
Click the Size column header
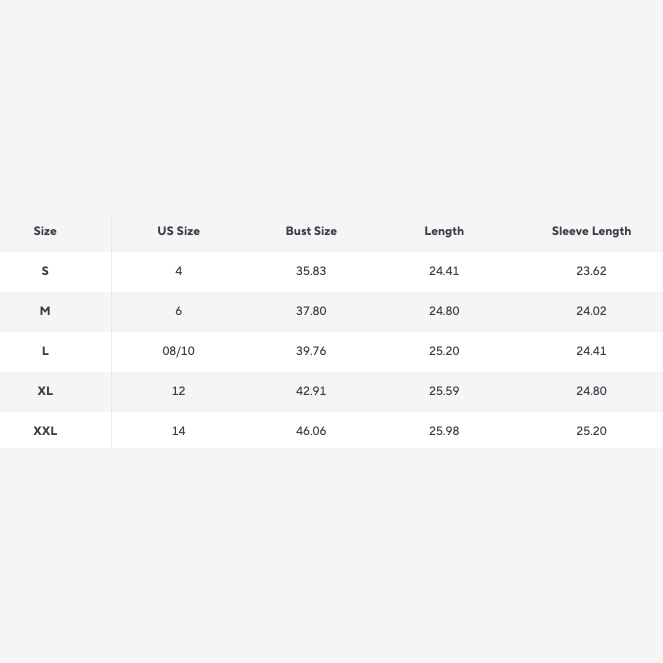tap(45, 231)
